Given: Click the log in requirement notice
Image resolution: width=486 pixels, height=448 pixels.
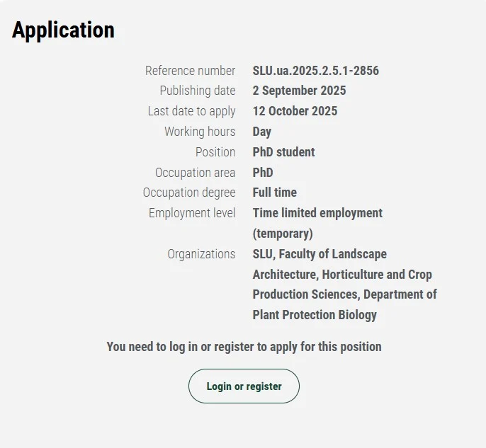Looking at the screenshot, I should coord(244,347).
